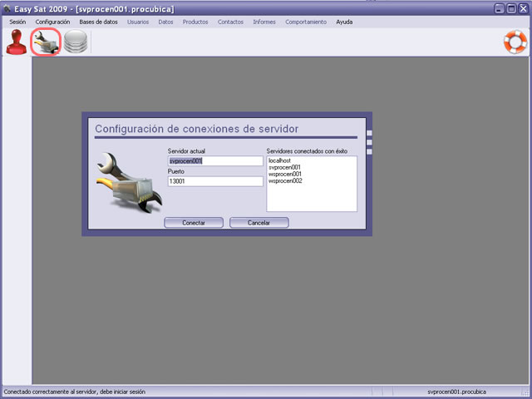Screen dimensions: 532x399
Task: Open the Configuración menu
Action: [52, 22]
